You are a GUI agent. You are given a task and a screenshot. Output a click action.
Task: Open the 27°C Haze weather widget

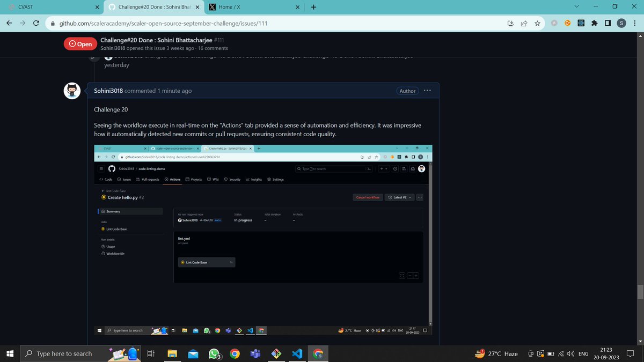494,353
